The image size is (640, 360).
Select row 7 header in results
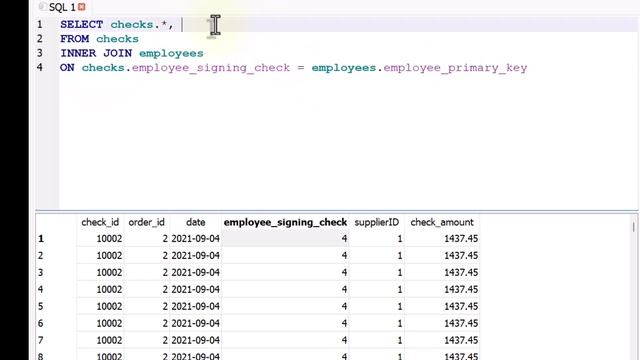point(56,340)
